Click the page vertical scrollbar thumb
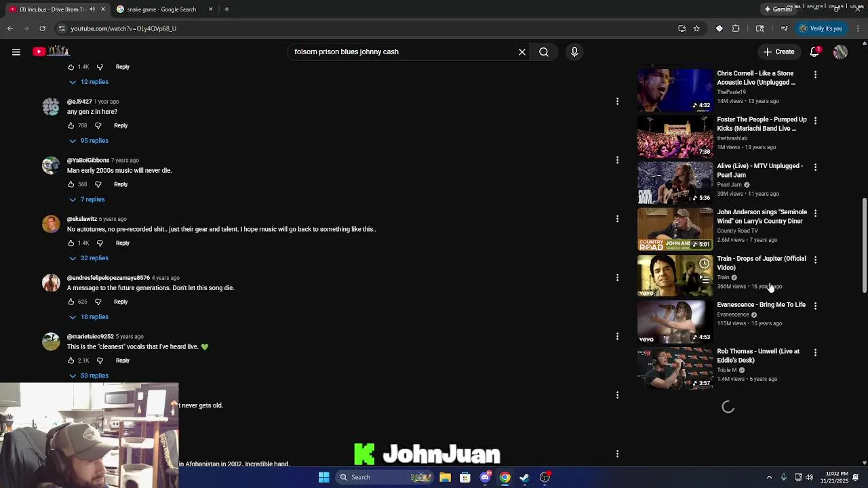 point(864,245)
